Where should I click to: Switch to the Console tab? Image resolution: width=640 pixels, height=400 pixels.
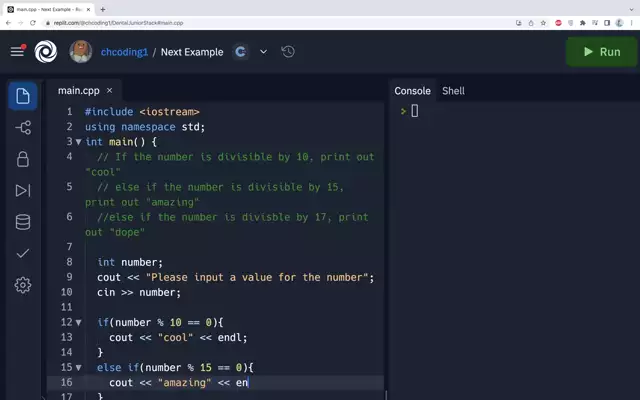[412, 91]
